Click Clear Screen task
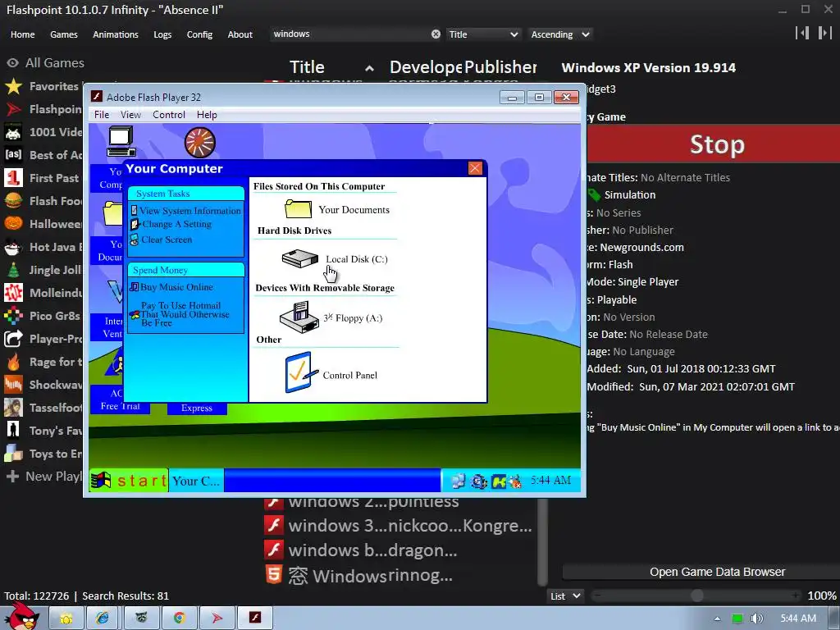This screenshot has width=840, height=630. coord(162,240)
